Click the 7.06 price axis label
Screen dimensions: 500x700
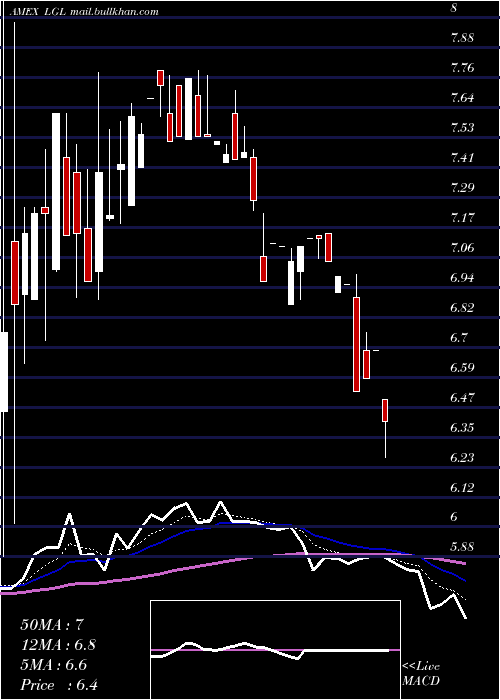coord(462,248)
